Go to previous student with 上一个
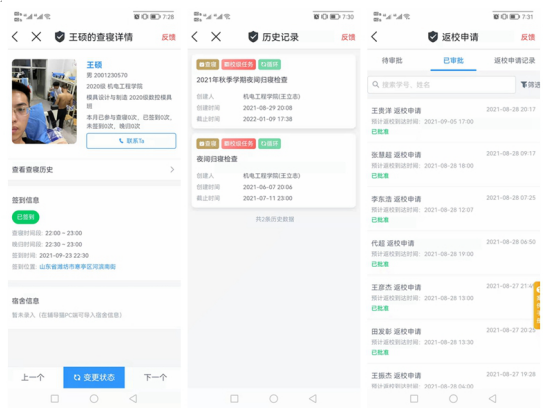This screenshot has height=408, width=550. click(x=33, y=377)
